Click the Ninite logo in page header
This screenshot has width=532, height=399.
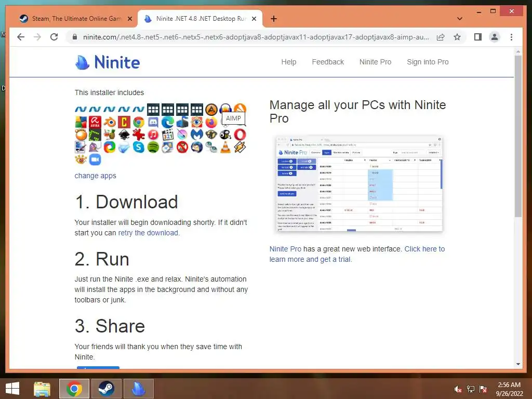pos(107,62)
